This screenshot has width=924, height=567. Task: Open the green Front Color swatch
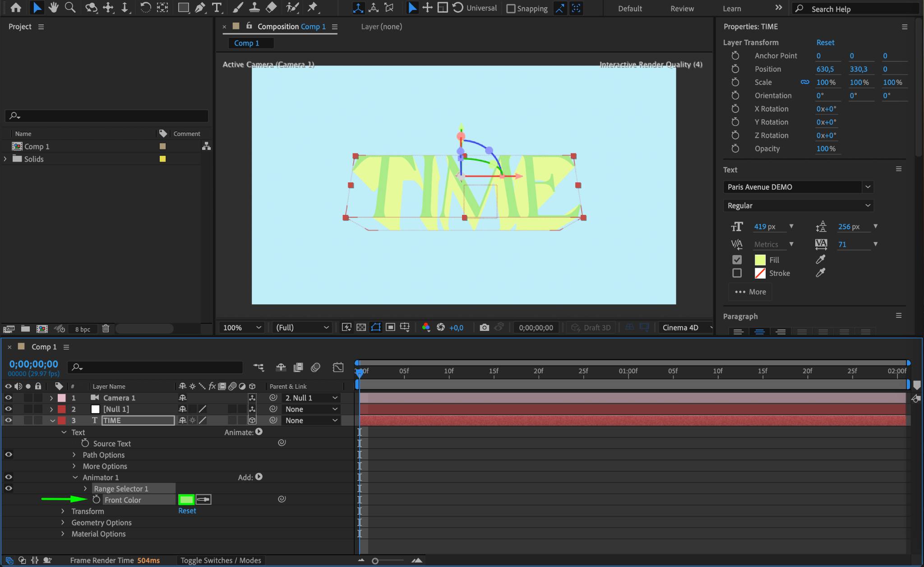pyautogui.click(x=186, y=499)
